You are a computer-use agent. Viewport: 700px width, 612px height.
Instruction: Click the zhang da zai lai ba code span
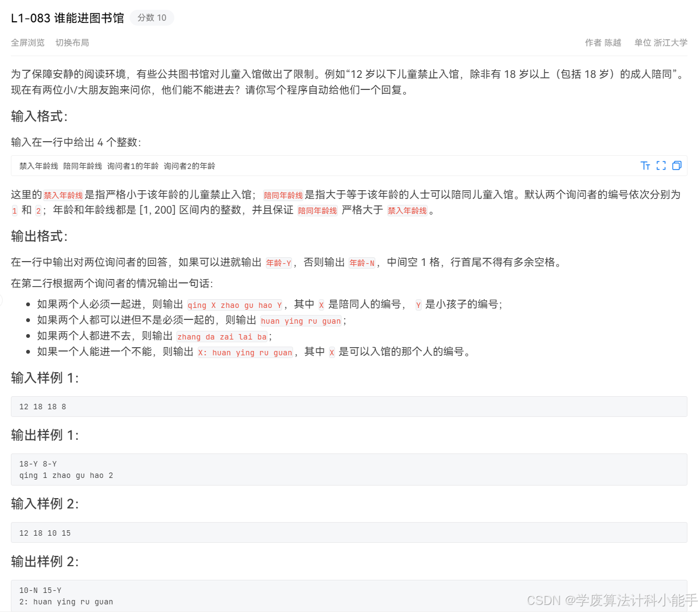click(222, 337)
